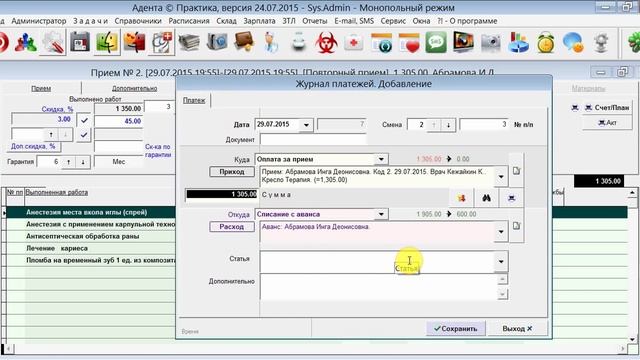Click into the Документ input field
Image resolution: width=640 pixels, height=360 pixels.
pyautogui.click(x=313, y=140)
